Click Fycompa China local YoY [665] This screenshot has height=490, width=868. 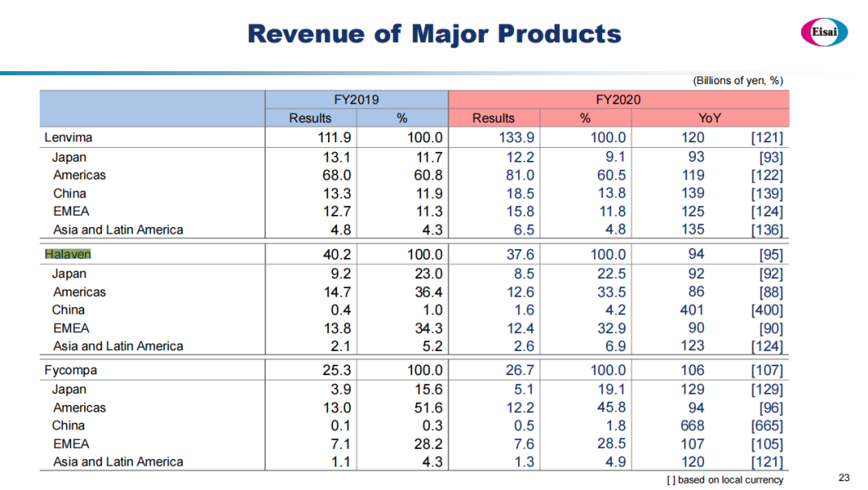767,426
